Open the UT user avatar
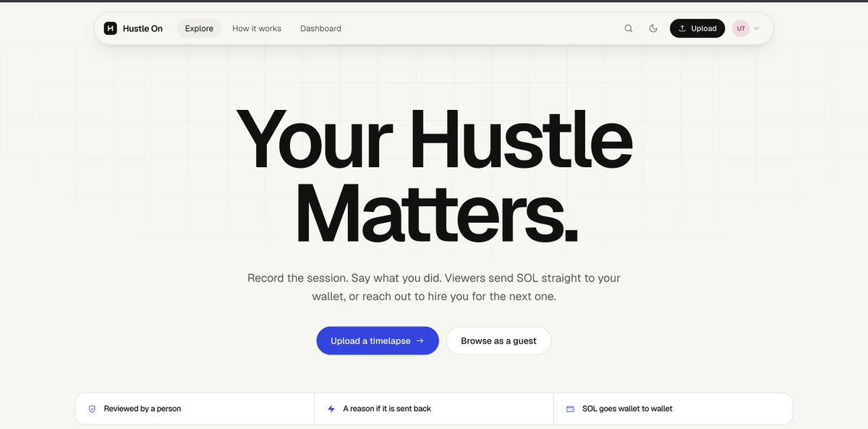The image size is (868, 429). pos(741,28)
